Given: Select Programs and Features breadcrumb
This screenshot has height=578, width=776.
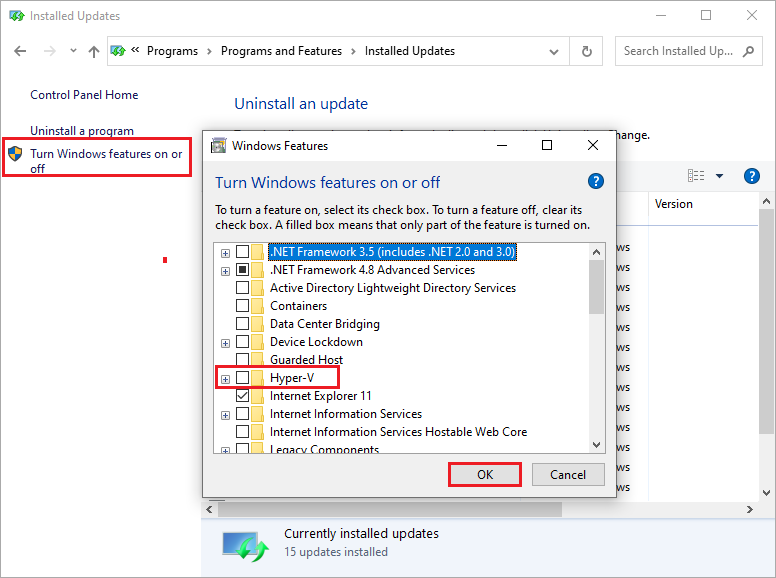Looking at the screenshot, I should 281,51.
